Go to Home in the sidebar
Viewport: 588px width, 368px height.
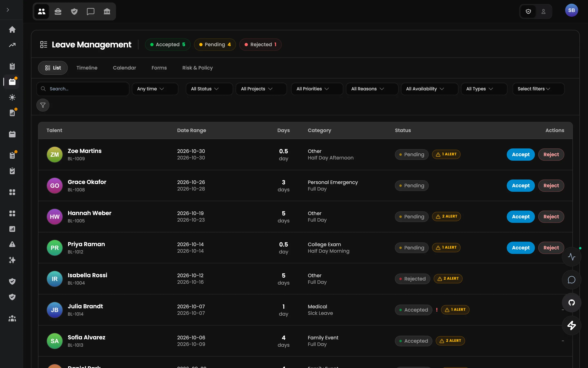[12, 29]
